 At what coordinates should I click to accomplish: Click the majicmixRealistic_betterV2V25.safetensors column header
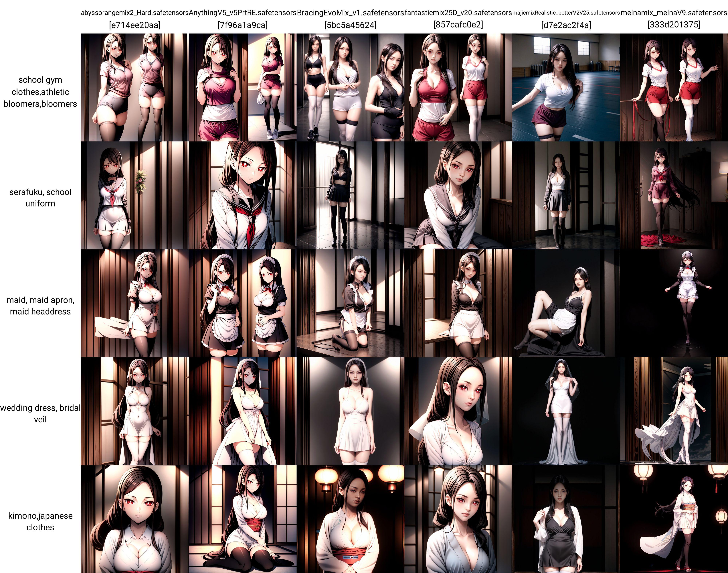[x=566, y=13]
